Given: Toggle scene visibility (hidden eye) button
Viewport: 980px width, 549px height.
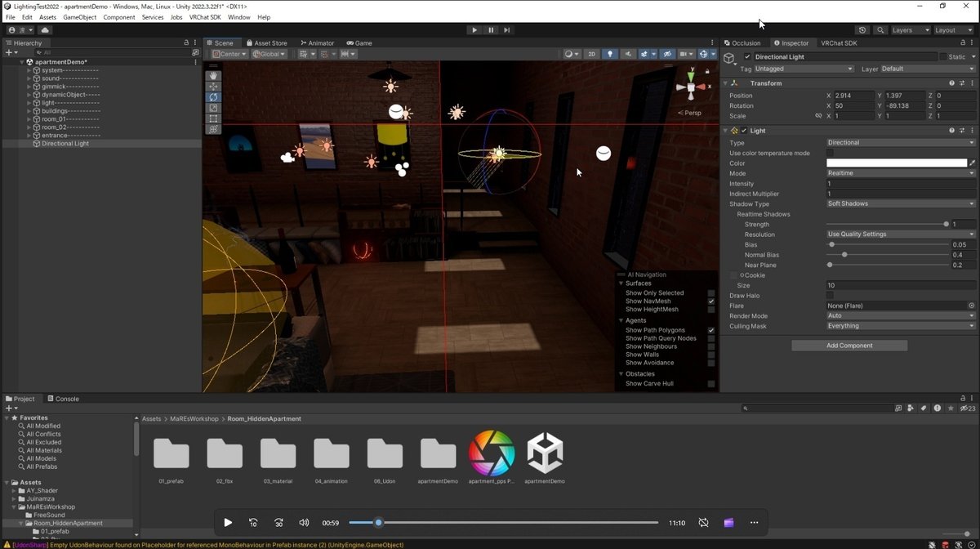Looking at the screenshot, I should [667, 54].
